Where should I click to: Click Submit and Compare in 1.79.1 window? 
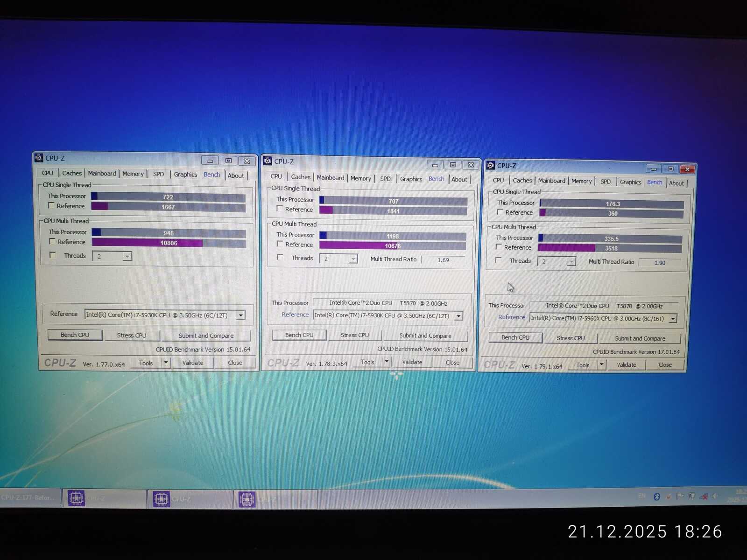coord(640,338)
